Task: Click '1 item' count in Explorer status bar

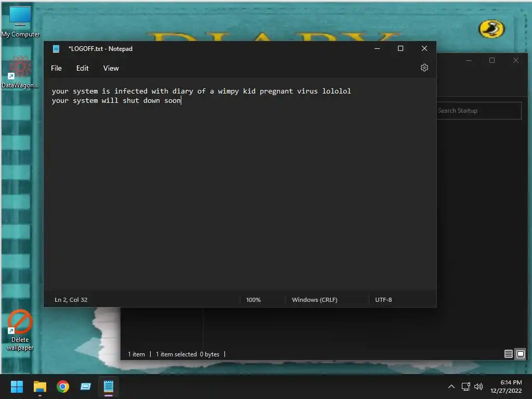Action: [x=136, y=354]
